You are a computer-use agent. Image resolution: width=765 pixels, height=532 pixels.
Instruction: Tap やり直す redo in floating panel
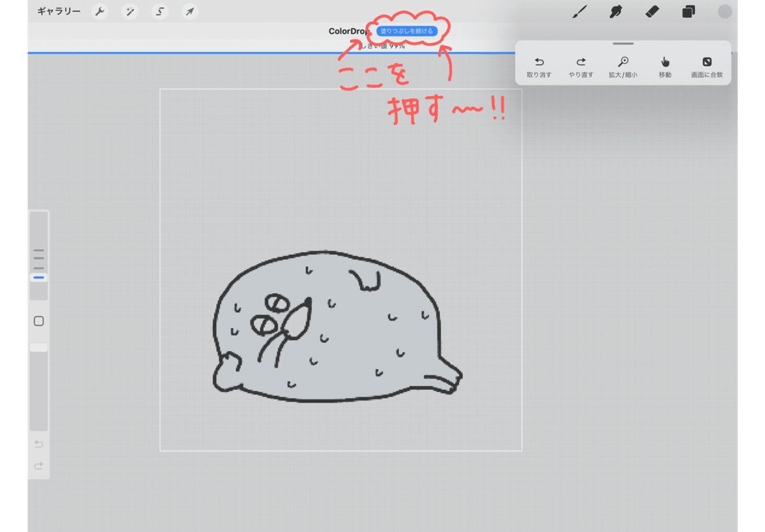point(581,68)
